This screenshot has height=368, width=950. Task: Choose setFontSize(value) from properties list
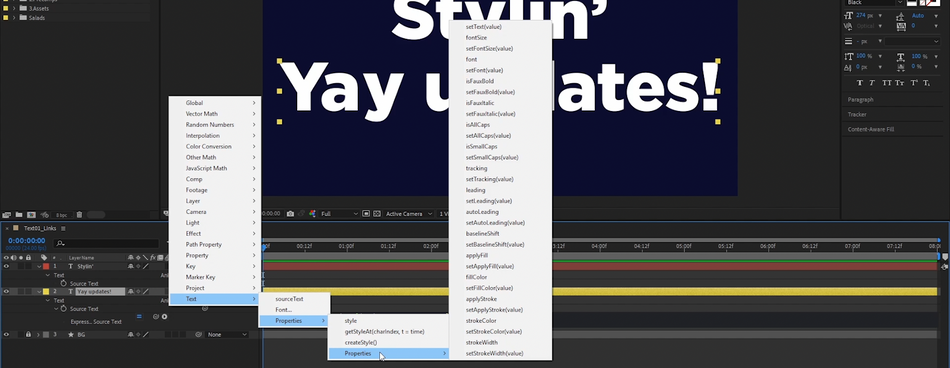[x=500, y=49]
